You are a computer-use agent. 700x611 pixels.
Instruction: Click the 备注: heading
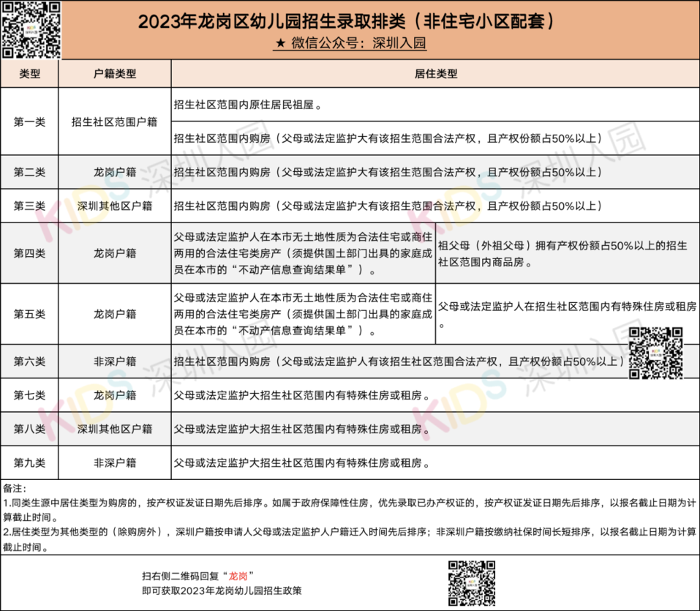[15, 489]
